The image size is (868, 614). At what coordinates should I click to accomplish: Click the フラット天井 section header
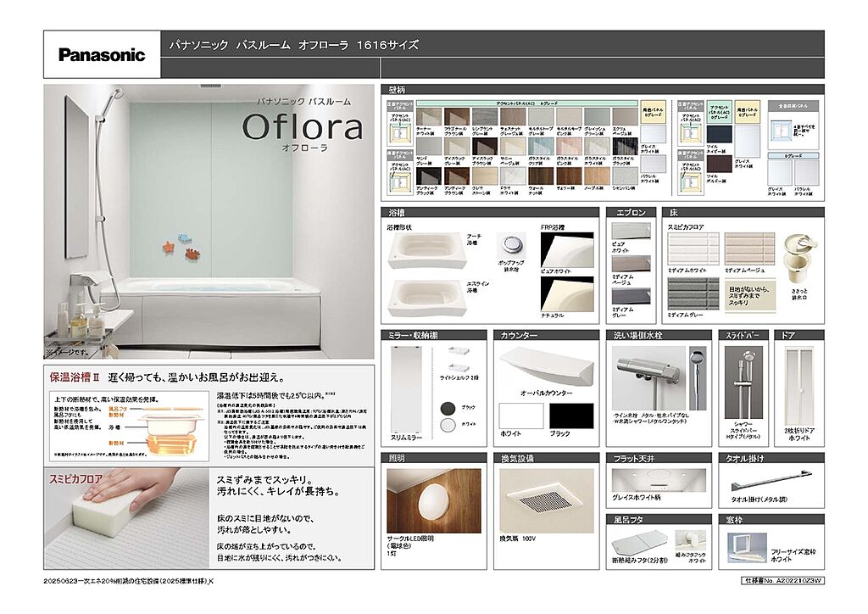(659, 459)
